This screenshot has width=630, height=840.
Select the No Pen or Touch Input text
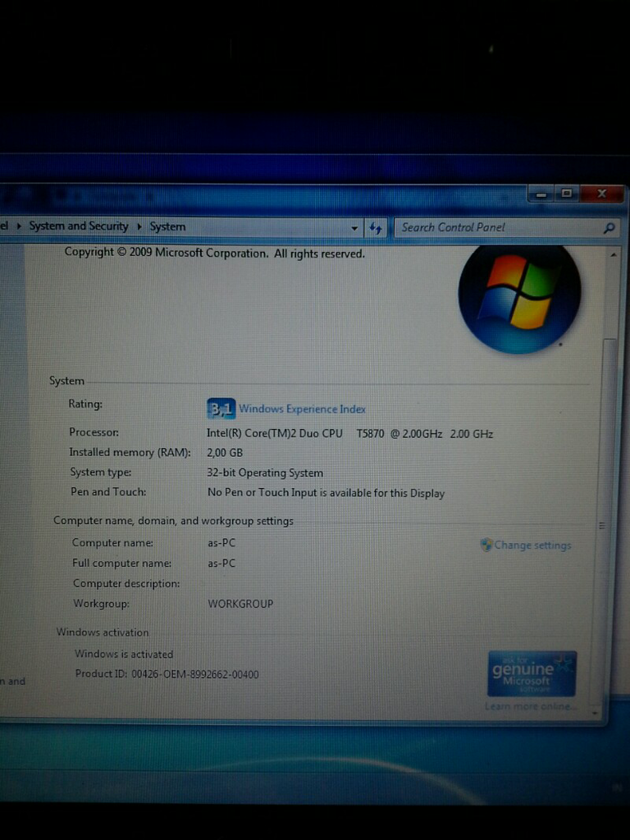tap(326, 493)
